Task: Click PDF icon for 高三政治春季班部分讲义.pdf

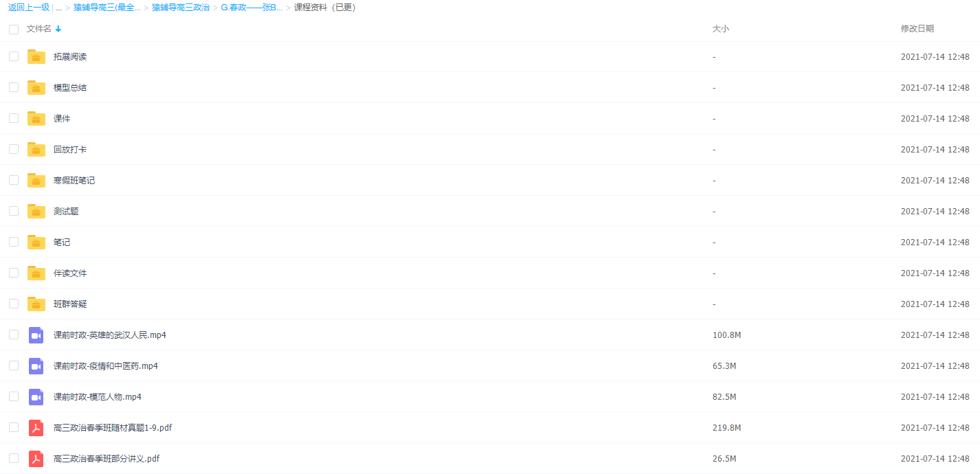Action: 36,459
